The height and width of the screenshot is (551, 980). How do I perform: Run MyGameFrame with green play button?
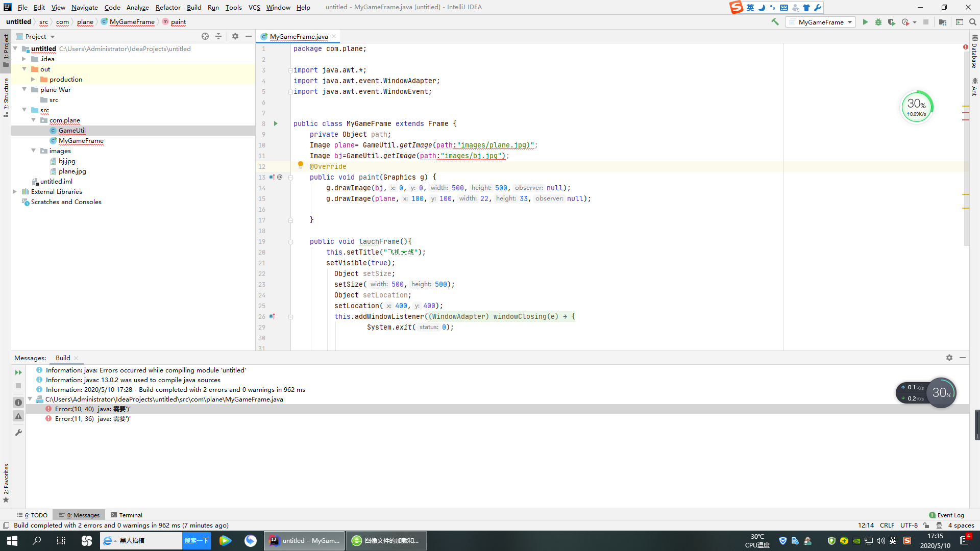click(x=865, y=22)
